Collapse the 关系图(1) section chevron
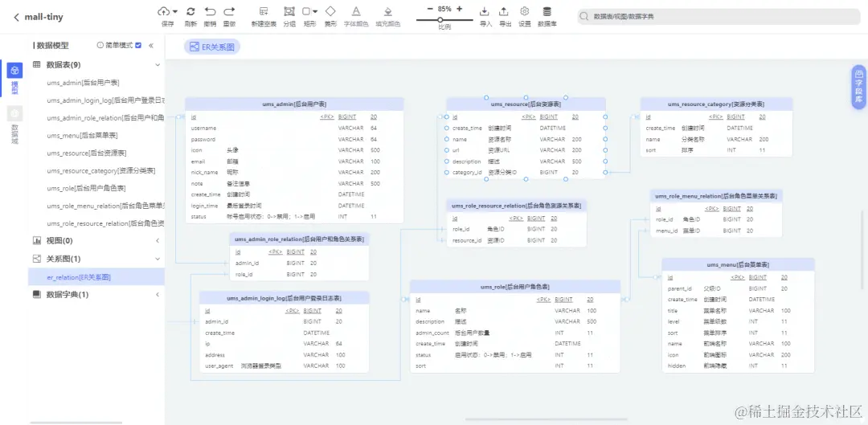868x425 pixels. point(158,259)
